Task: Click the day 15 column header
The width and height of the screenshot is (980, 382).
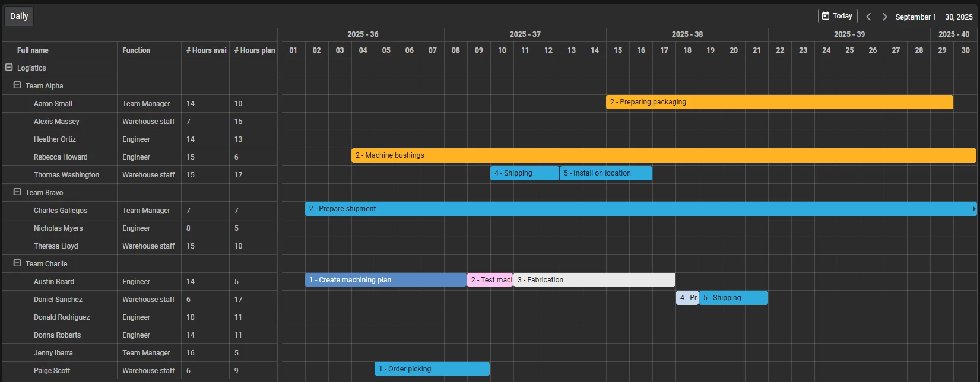Action: coord(618,50)
